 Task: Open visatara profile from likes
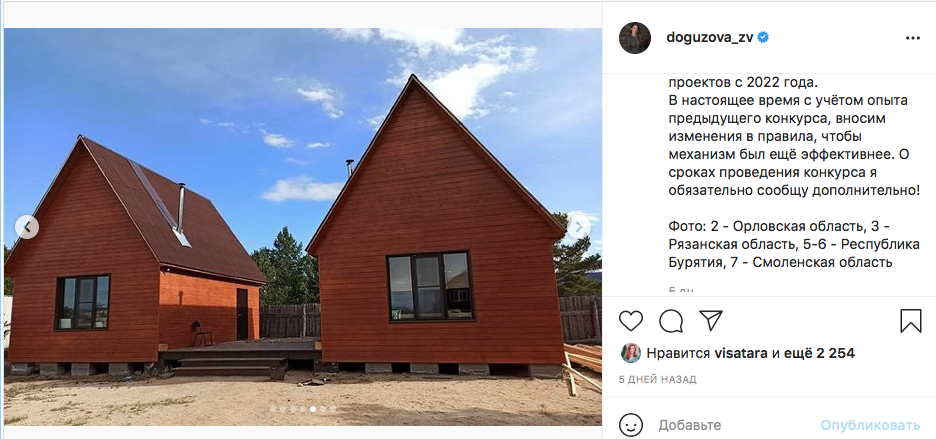[739, 353]
